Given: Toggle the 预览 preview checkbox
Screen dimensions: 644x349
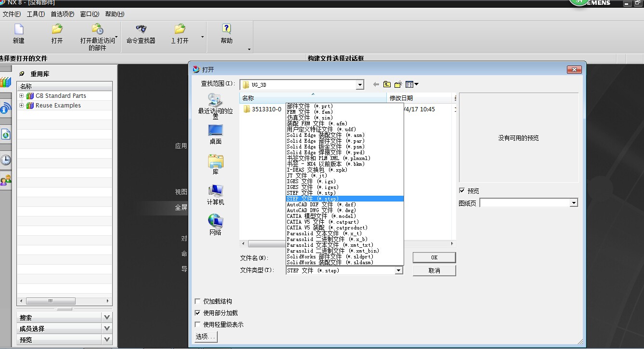Looking at the screenshot, I should pyautogui.click(x=462, y=191).
